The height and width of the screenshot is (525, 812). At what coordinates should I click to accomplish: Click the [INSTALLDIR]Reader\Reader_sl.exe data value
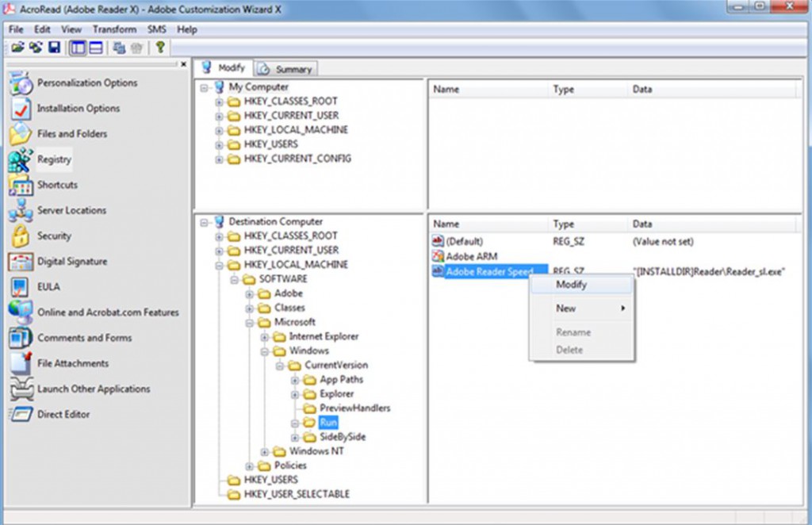coord(708,272)
